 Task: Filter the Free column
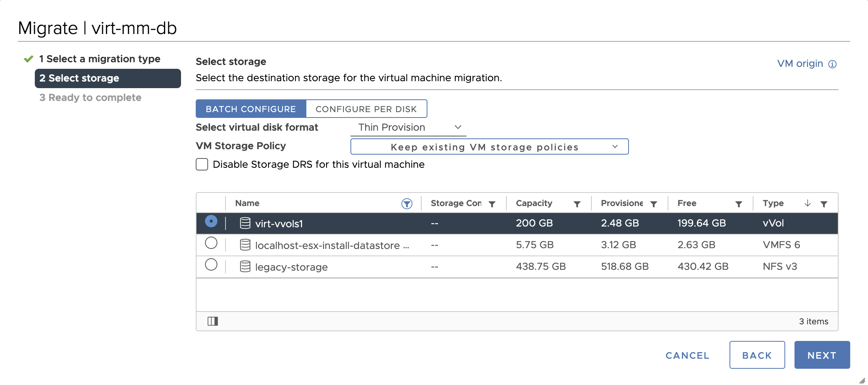click(738, 204)
